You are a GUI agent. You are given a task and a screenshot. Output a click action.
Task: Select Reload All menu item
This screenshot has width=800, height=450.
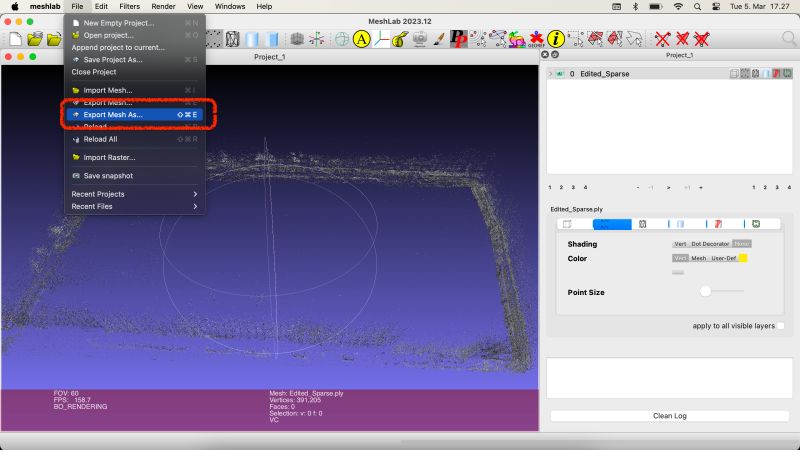[x=135, y=139]
